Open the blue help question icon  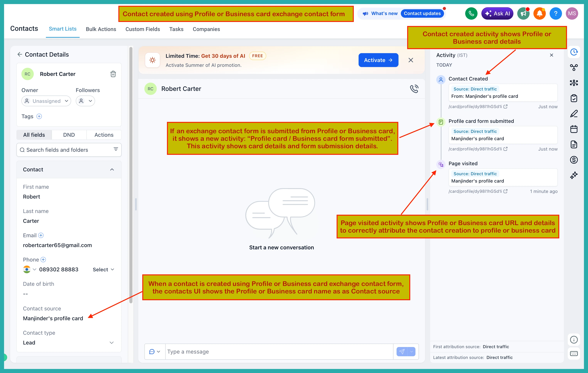(x=556, y=14)
